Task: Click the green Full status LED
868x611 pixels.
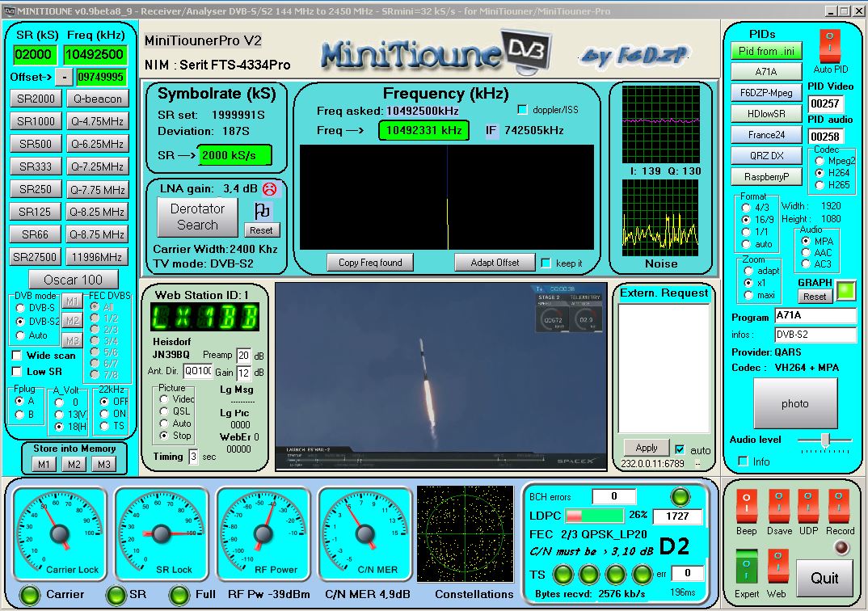Action: pos(179,595)
